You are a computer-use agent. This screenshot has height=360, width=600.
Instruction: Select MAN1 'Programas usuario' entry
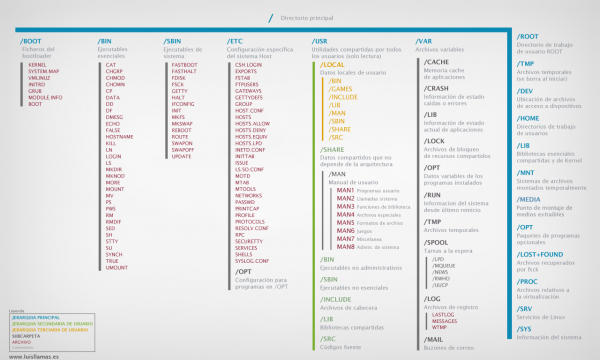click(368, 191)
